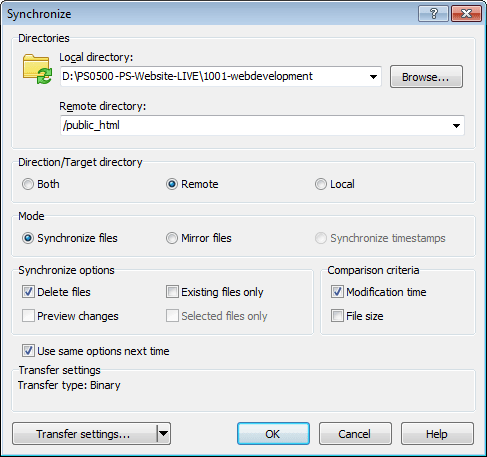
Task: Click the Browse button
Action: pos(426,77)
